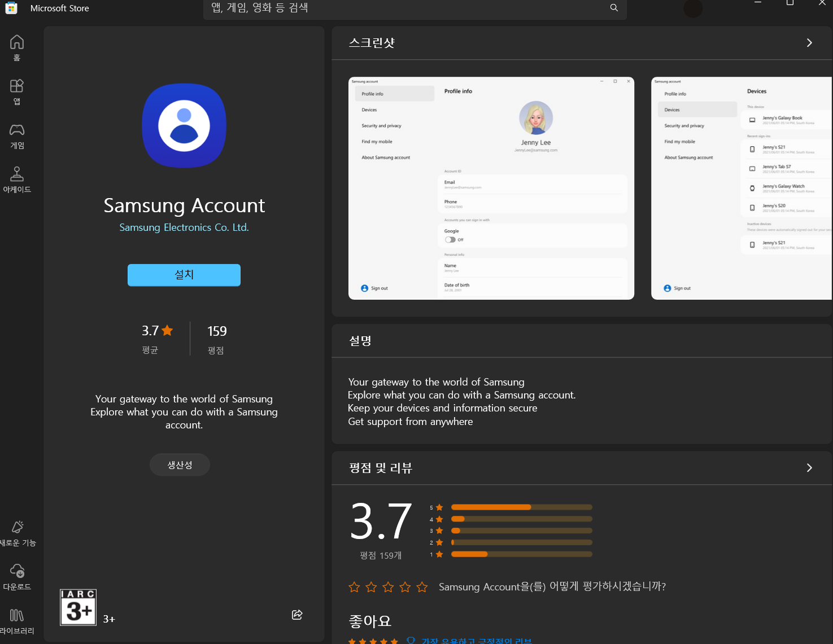Open What's new (새로운 기능)

click(x=17, y=534)
